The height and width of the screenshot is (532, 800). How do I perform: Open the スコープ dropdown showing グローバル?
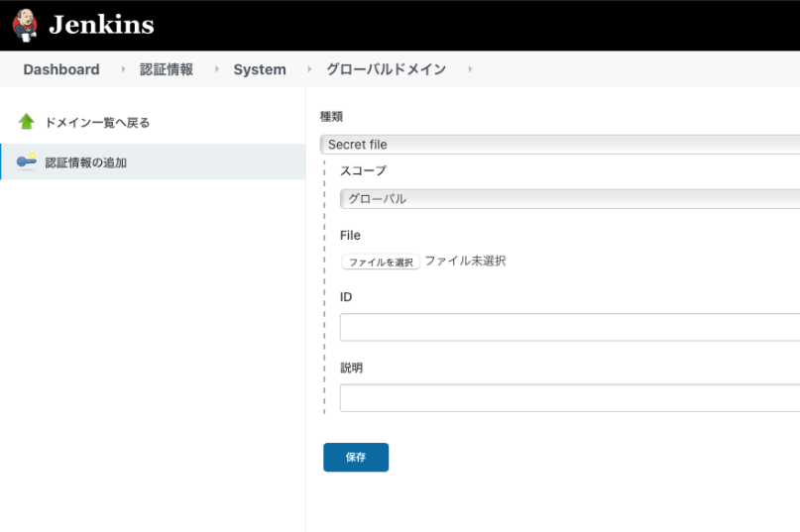(570, 199)
